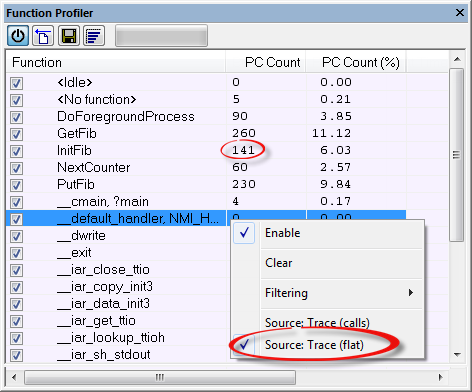The height and width of the screenshot is (392, 472).
Task: Toggle the __cmain checkbox
Action: 16,202
